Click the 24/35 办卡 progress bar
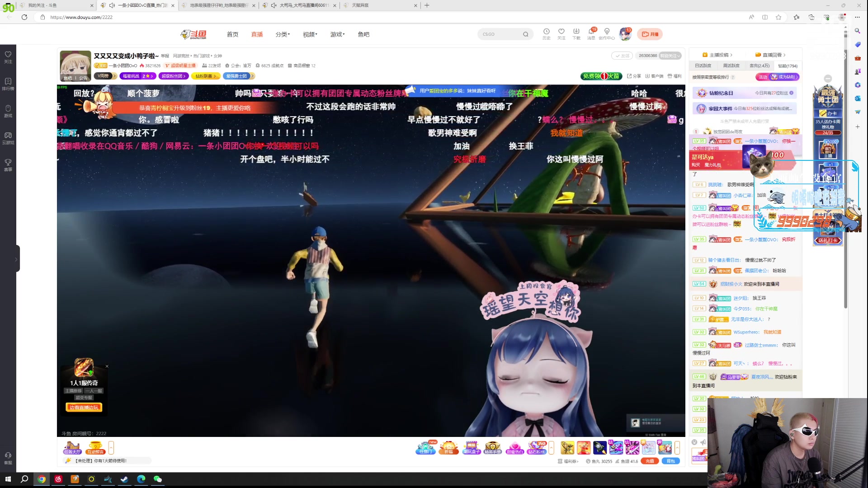This screenshot has width=868, height=488. [x=827, y=133]
